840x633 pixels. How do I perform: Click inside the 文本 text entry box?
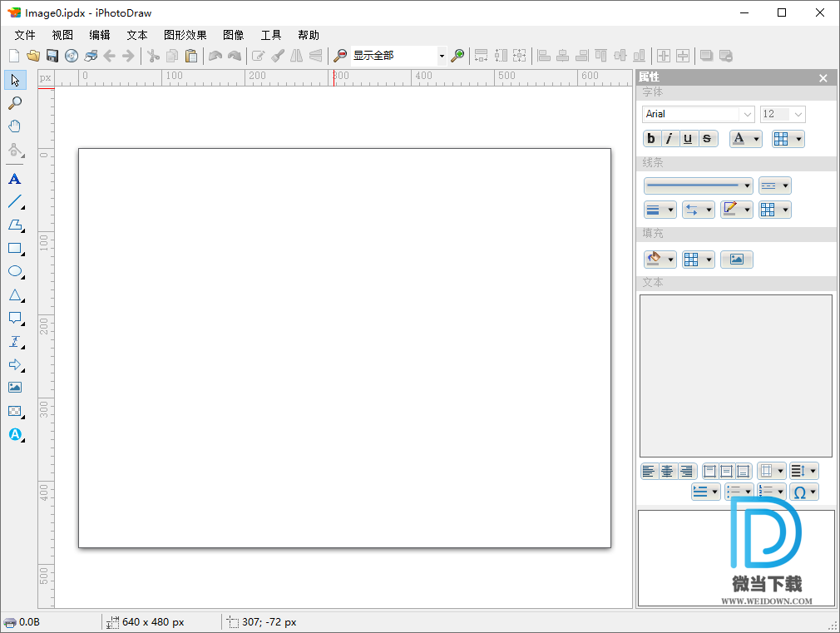tap(736, 376)
